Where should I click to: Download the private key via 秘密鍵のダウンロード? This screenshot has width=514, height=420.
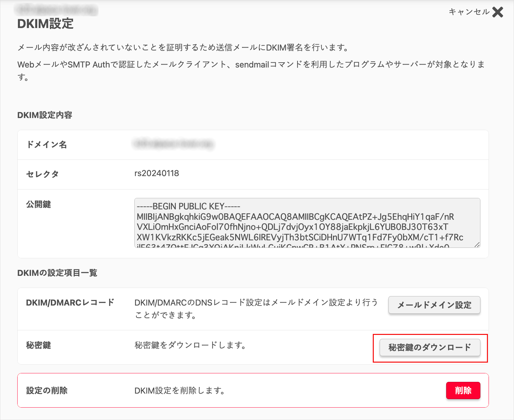point(430,348)
